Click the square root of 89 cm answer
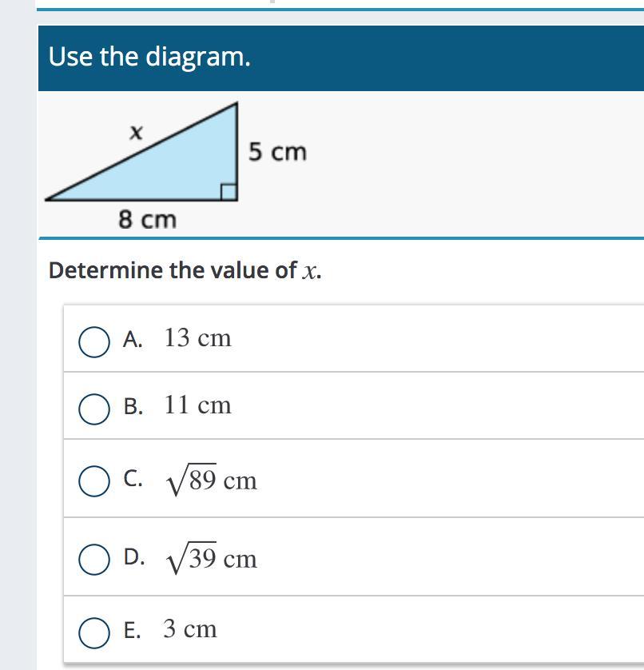The width and height of the screenshot is (644, 670). 212,480
